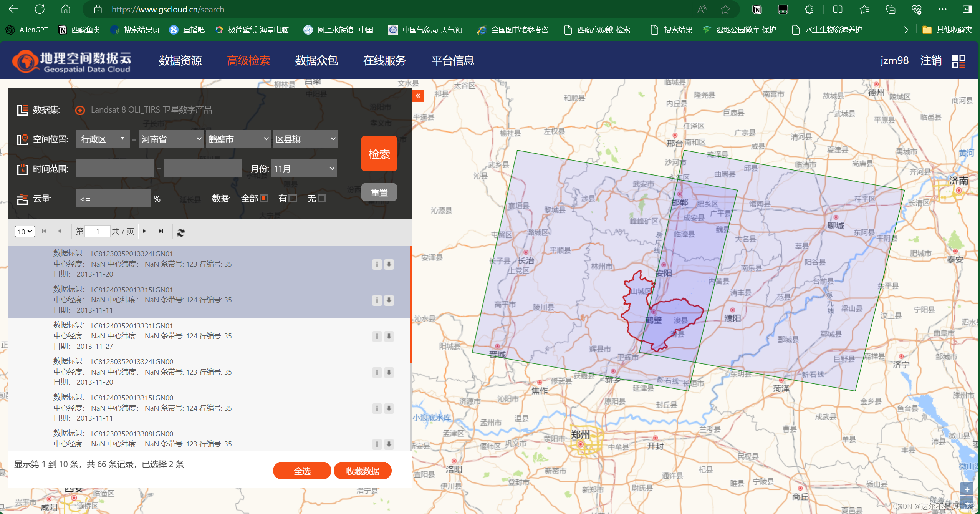Check the 无 data option
The image size is (980, 514).
(322, 198)
